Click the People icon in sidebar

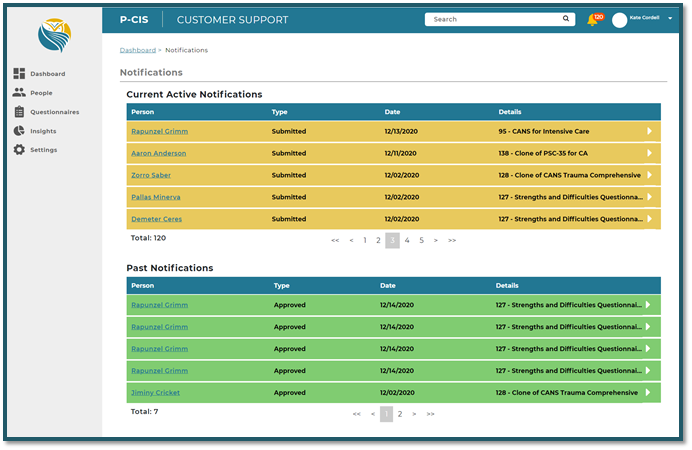(x=19, y=93)
